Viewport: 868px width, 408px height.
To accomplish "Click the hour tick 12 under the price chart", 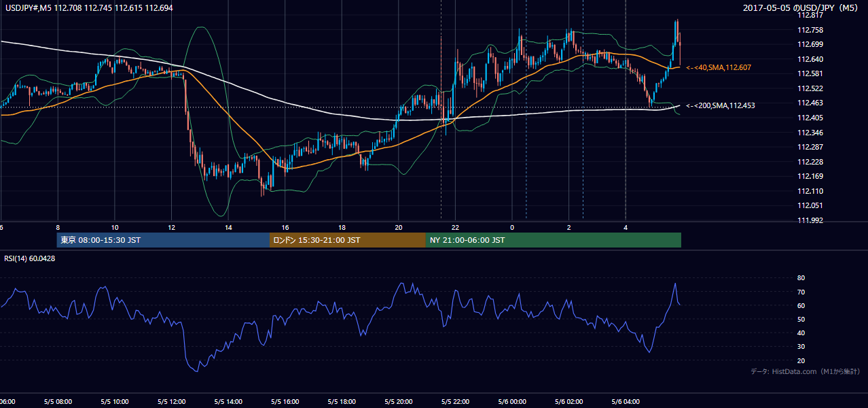I will pos(171,227).
